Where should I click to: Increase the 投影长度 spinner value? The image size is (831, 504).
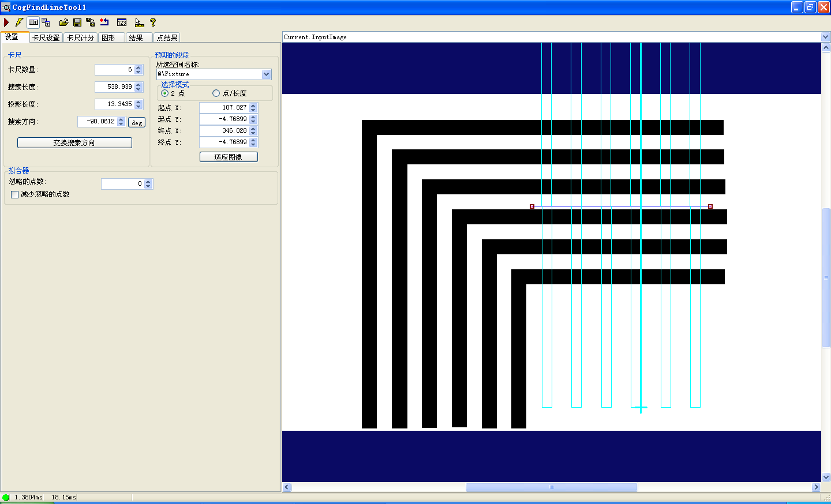click(x=138, y=102)
